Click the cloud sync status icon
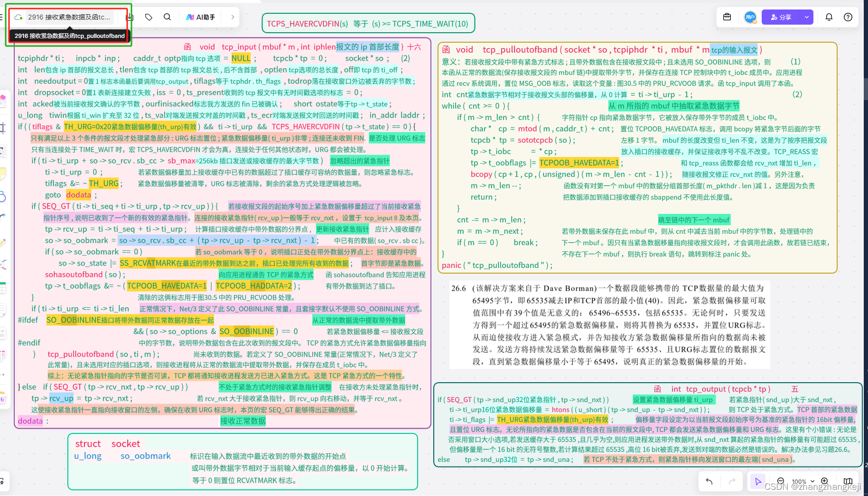 [19, 17]
